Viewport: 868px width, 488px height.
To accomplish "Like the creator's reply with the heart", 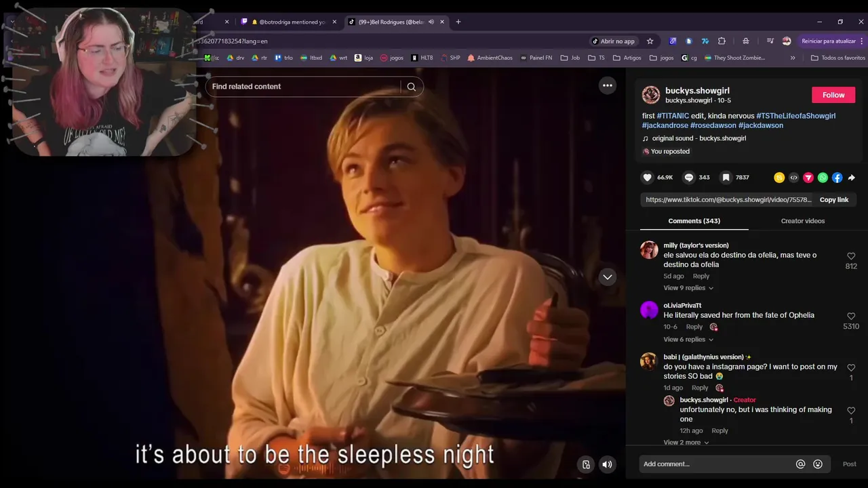I will point(851,411).
